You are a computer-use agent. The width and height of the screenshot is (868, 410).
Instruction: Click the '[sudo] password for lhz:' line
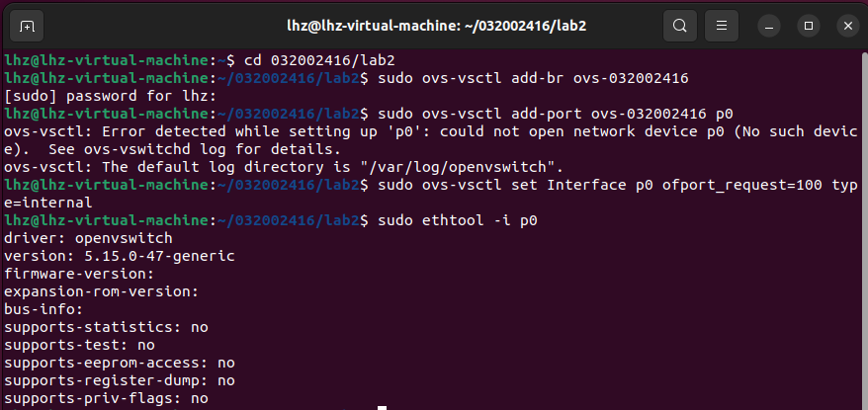pyautogui.click(x=109, y=96)
